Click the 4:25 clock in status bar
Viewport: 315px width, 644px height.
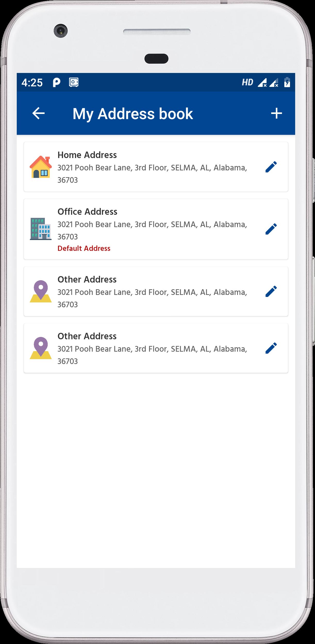point(32,83)
